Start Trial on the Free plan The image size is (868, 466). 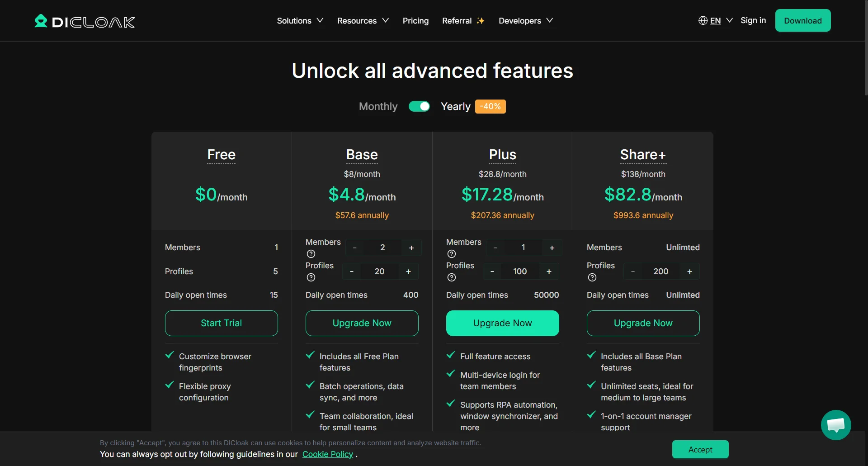point(221,323)
